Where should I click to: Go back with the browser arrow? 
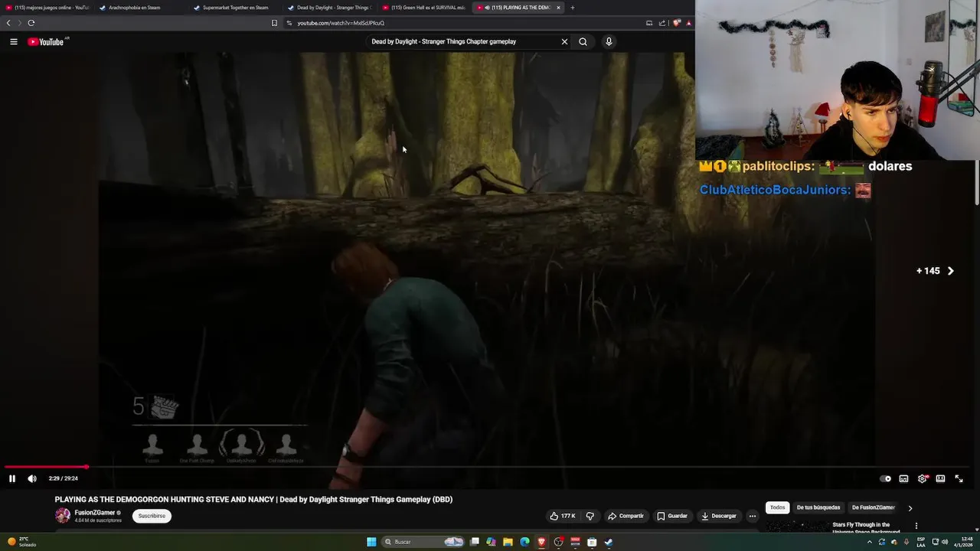[x=8, y=23]
